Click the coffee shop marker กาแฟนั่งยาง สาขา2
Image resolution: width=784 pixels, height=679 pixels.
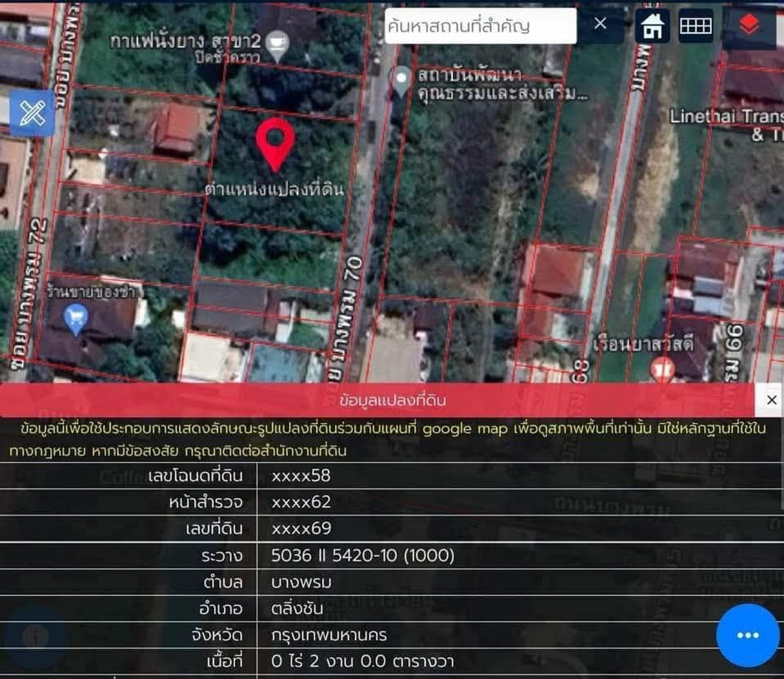coord(278,44)
